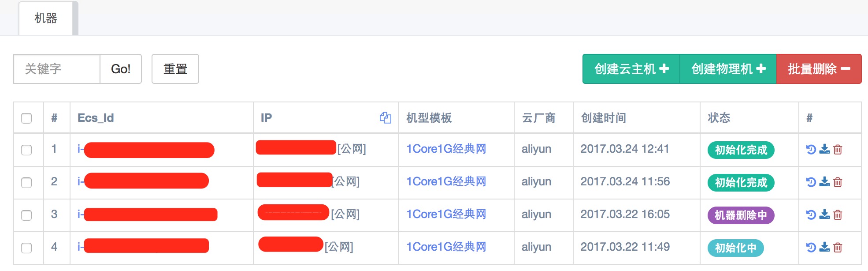This screenshot has width=868, height=271.
Task: Select the checkbox for row 3
Action: coord(26,215)
